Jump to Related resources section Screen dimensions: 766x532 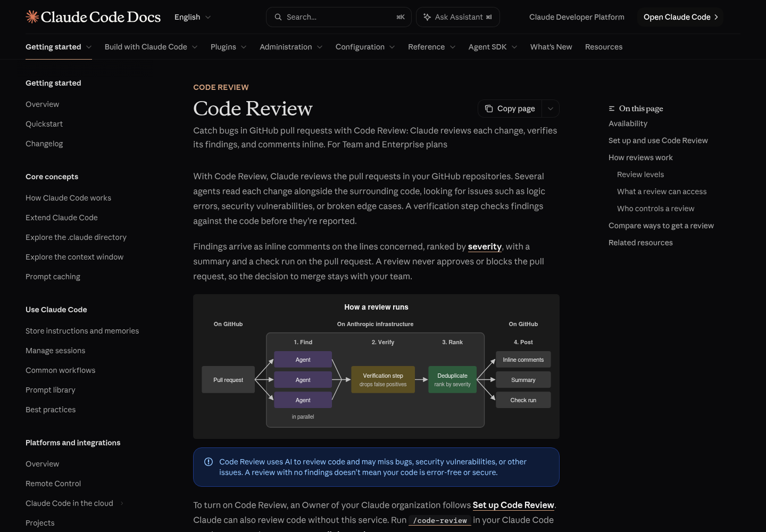[x=640, y=243]
